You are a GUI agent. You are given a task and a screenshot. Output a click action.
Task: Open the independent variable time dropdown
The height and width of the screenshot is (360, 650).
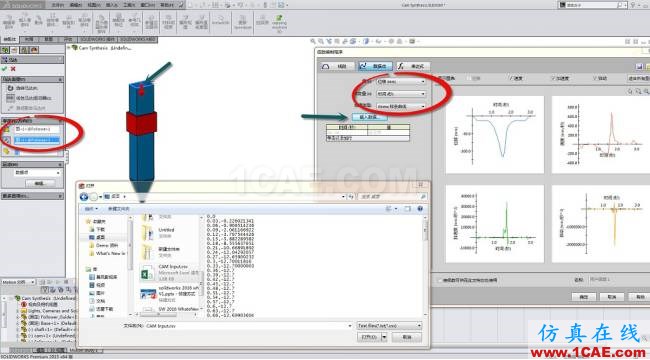(x=401, y=94)
